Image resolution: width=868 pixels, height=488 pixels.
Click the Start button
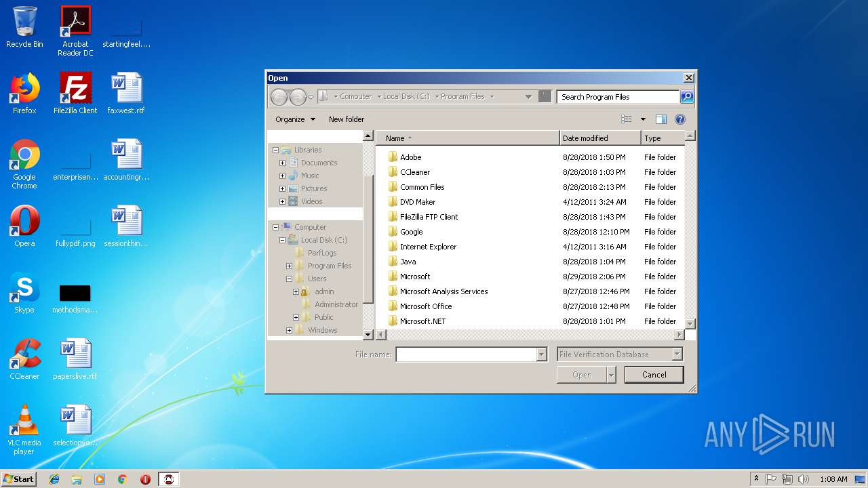pyautogui.click(x=18, y=479)
